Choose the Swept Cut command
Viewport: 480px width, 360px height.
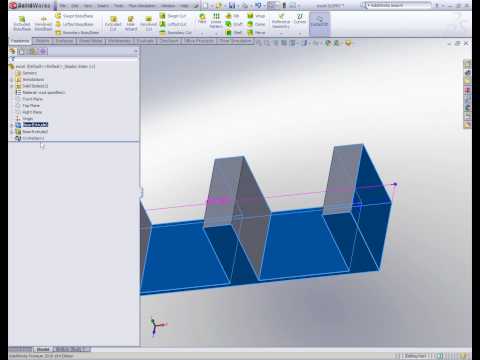click(173, 16)
